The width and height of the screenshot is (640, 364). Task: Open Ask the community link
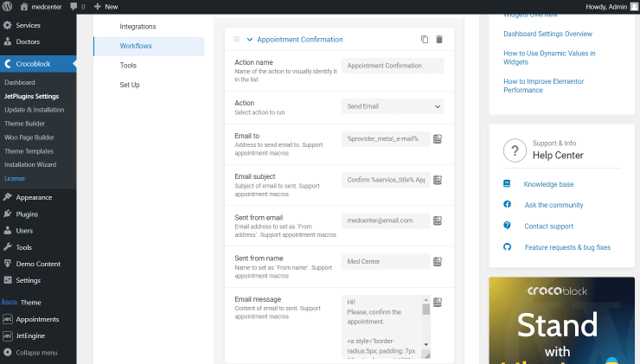(554, 205)
